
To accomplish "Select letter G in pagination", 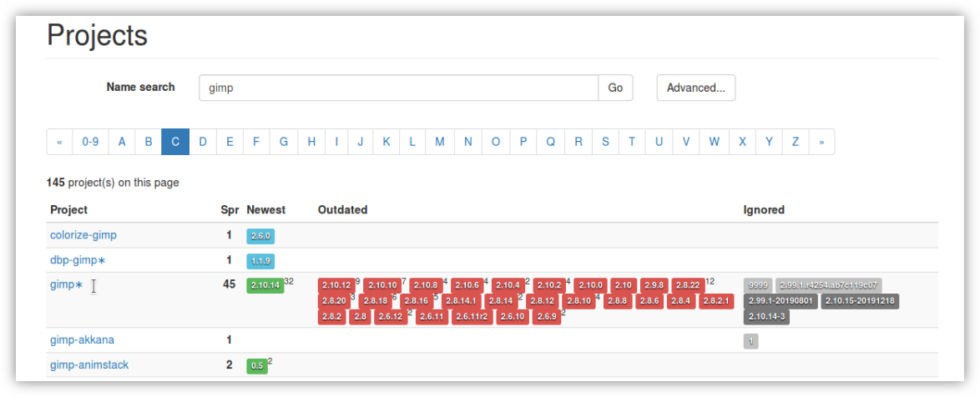I will coord(284,142).
